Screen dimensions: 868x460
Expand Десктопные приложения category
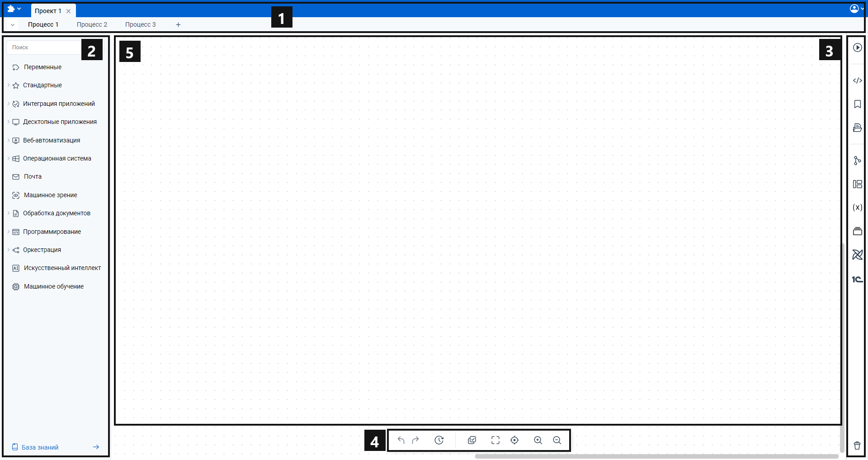(x=9, y=122)
